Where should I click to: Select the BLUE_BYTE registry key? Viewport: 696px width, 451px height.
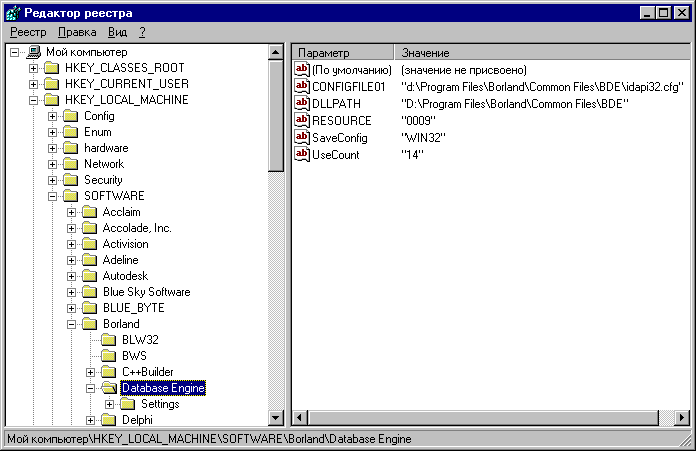click(x=132, y=308)
